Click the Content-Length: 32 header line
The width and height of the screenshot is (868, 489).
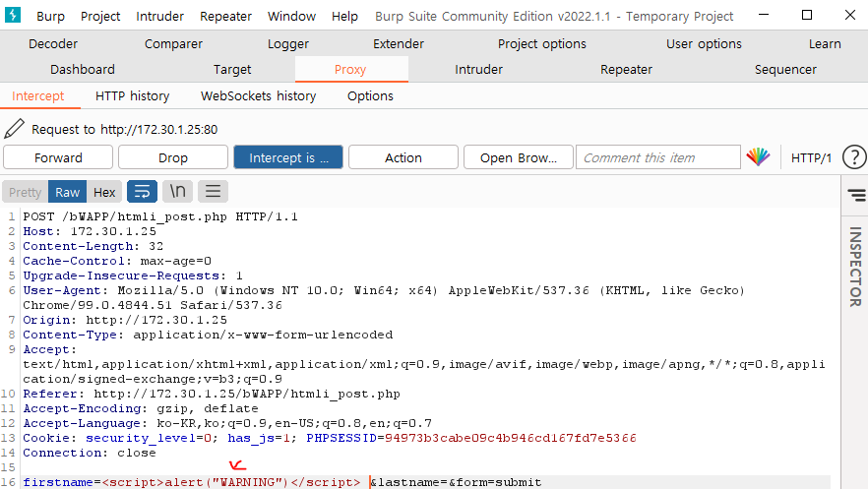coord(93,246)
